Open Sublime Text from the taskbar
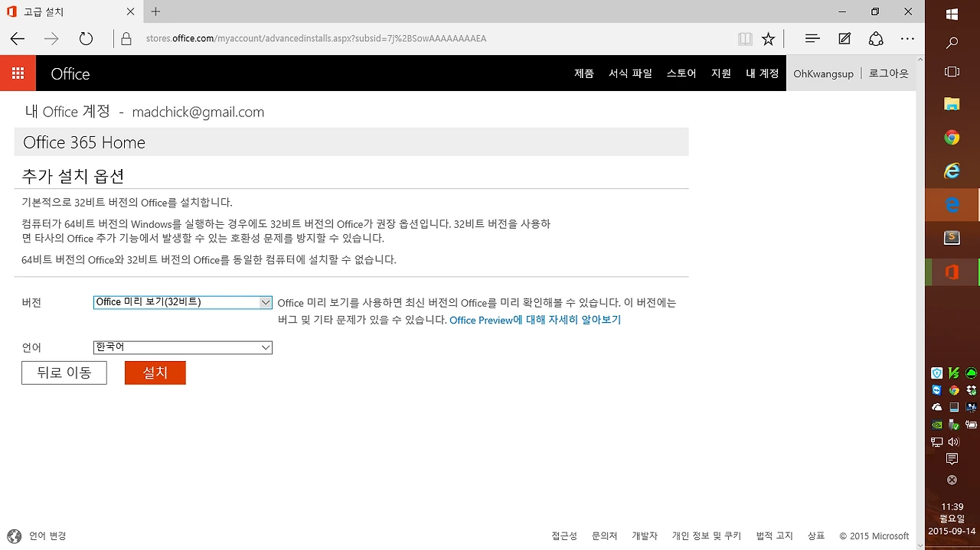 coord(952,238)
